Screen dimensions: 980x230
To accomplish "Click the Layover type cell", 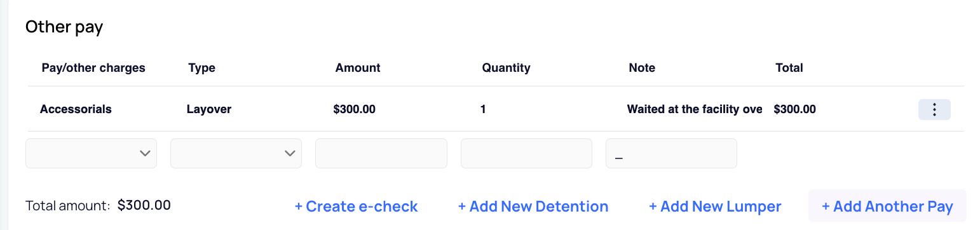I will pyautogui.click(x=209, y=109).
